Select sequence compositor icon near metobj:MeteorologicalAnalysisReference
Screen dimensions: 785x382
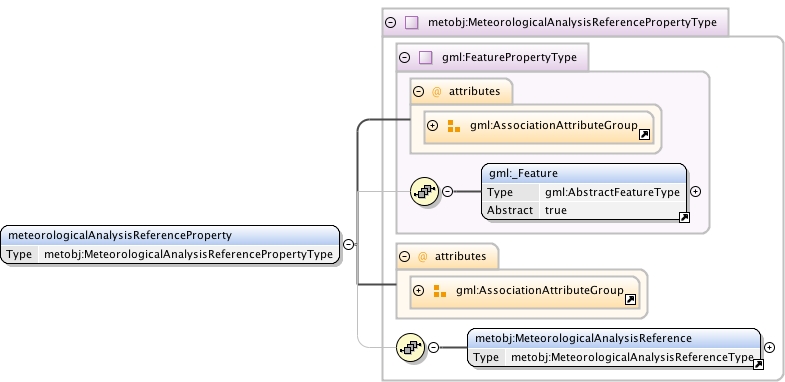click(x=410, y=347)
